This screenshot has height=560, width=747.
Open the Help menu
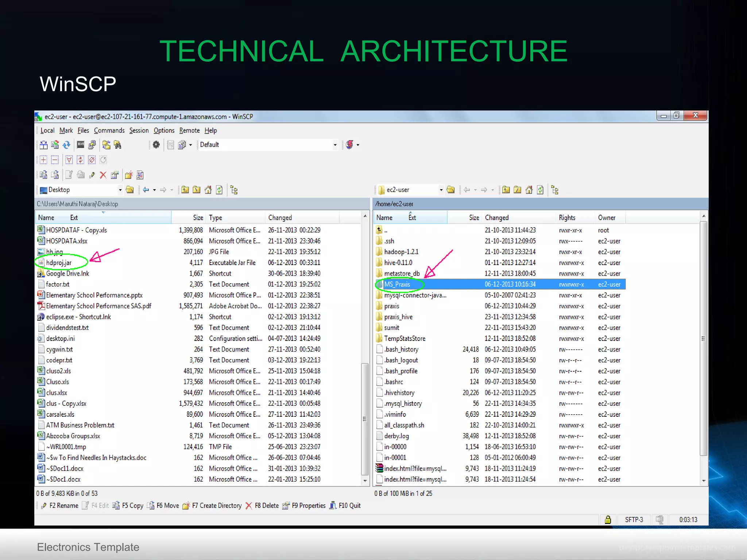point(210,131)
